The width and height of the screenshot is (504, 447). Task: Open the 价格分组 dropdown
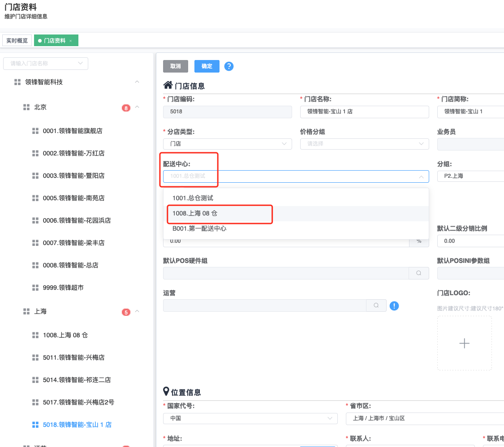(x=364, y=144)
